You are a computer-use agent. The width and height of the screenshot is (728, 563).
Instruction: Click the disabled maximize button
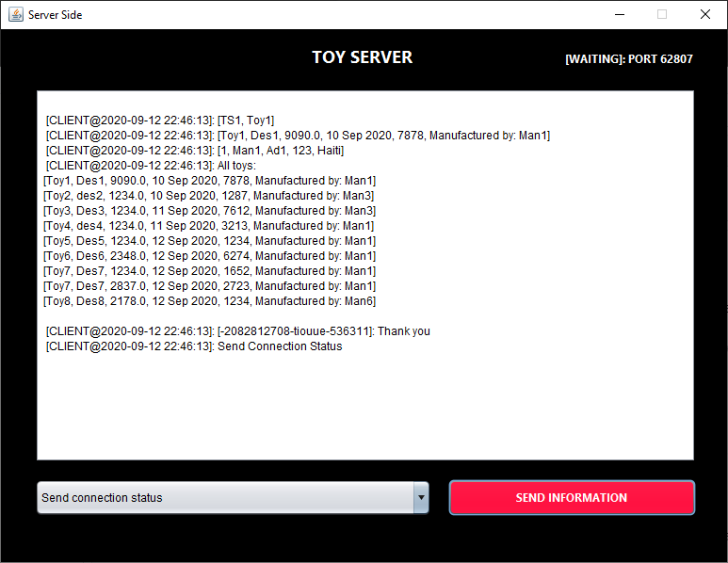(x=662, y=14)
